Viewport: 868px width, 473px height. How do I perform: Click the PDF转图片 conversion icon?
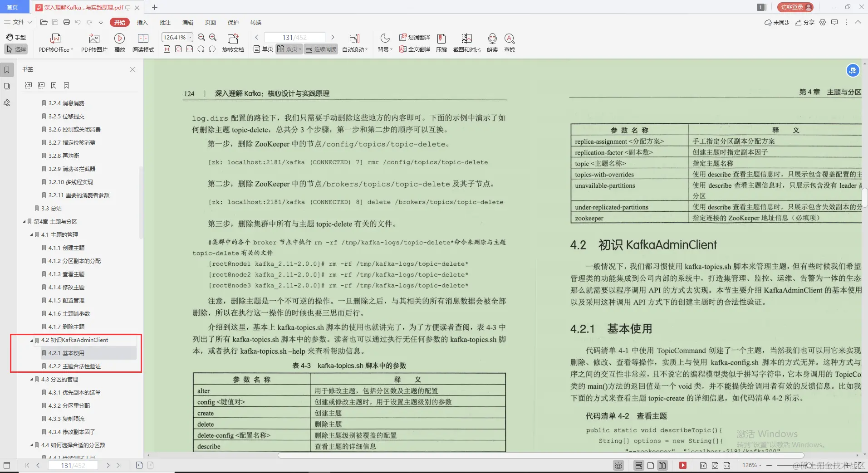coord(93,43)
